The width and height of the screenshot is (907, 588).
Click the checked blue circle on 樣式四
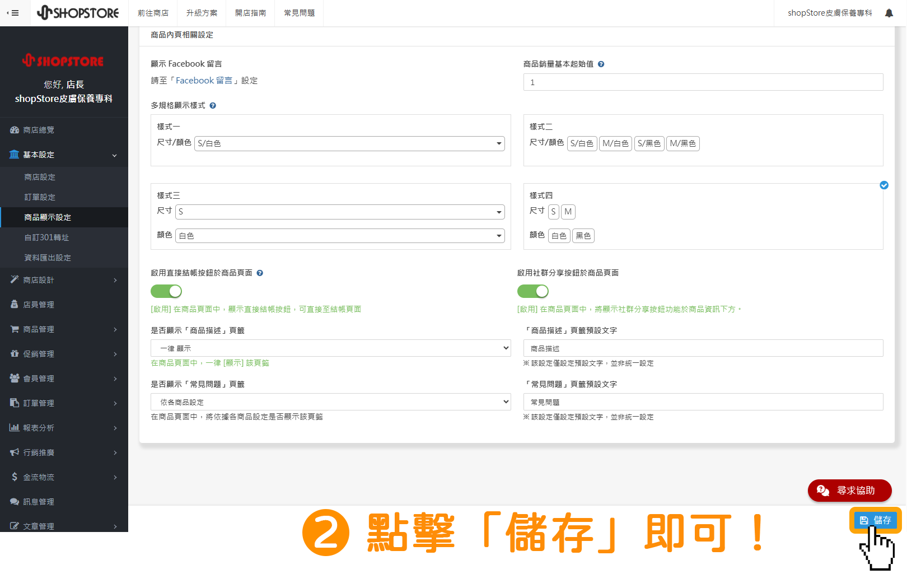[884, 185]
